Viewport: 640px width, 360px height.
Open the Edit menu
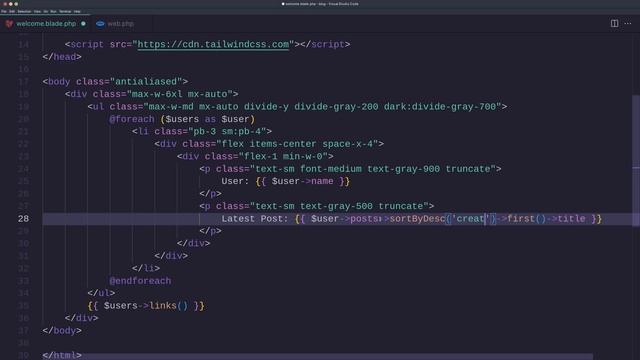tap(12, 11)
